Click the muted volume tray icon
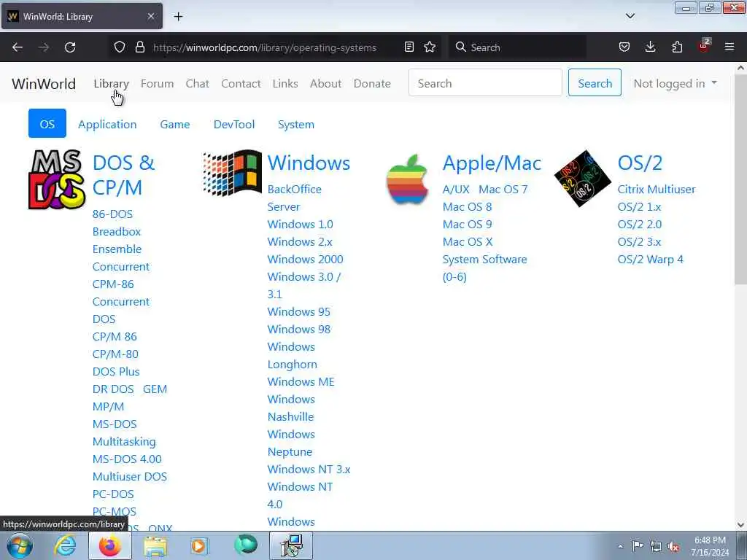 673,546
